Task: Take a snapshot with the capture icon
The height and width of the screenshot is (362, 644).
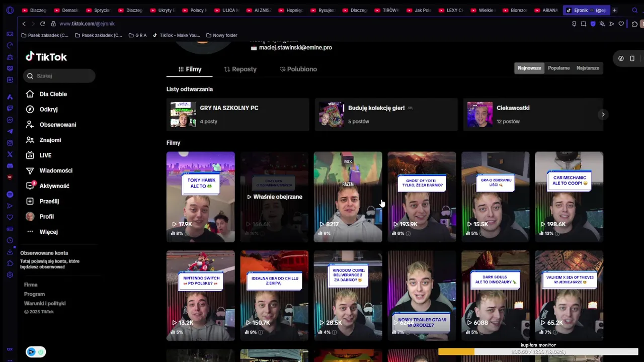Action: (x=584, y=24)
